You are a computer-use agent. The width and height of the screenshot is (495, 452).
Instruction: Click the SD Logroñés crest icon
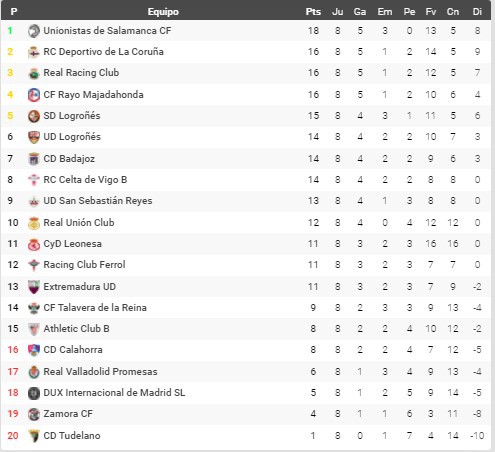[x=34, y=116]
